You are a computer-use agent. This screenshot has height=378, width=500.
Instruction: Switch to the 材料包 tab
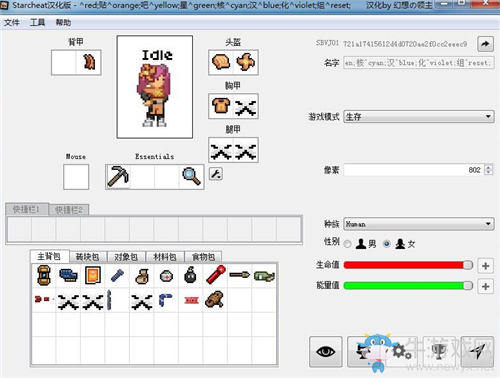pos(165,257)
